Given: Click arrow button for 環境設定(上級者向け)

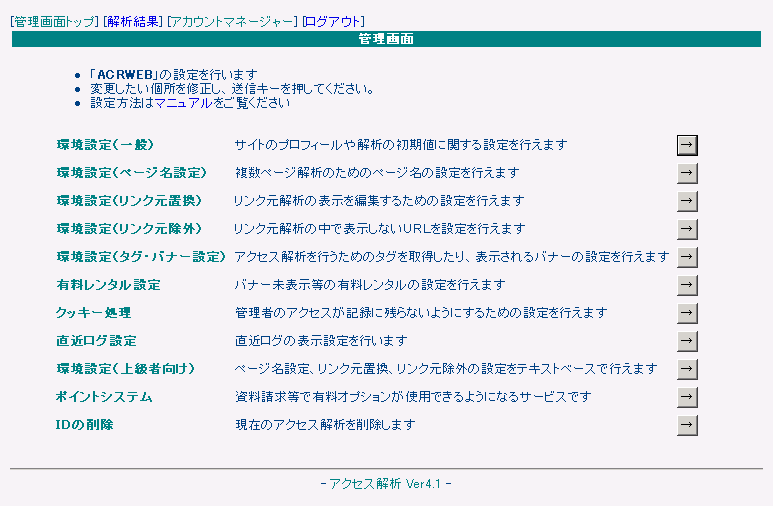Looking at the screenshot, I should click(x=687, y=369).
